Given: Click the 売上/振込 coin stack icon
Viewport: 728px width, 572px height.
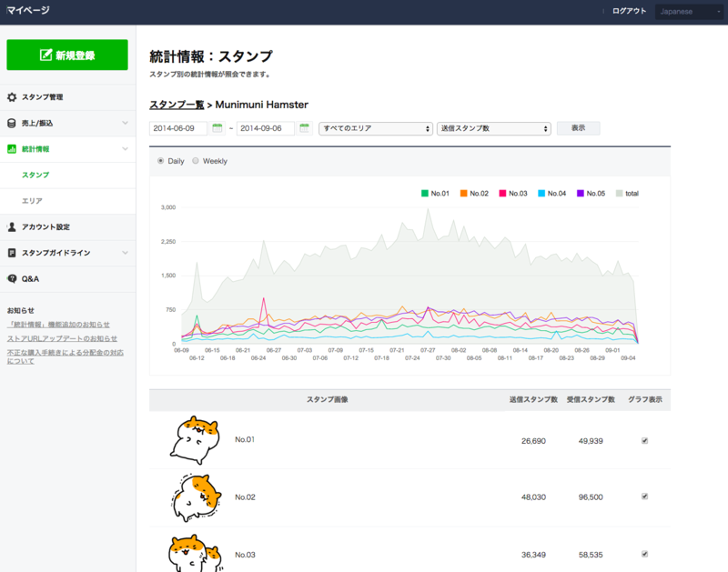Looking at the screenshot, I should coord(11,123).
